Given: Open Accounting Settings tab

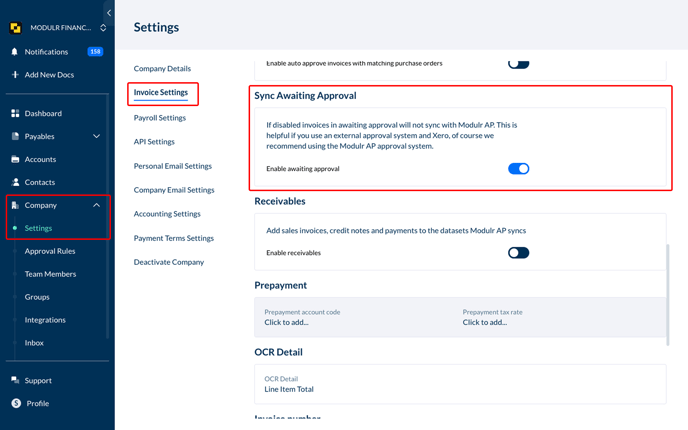Looking at the screenshot, I should [x=167, y=214].
